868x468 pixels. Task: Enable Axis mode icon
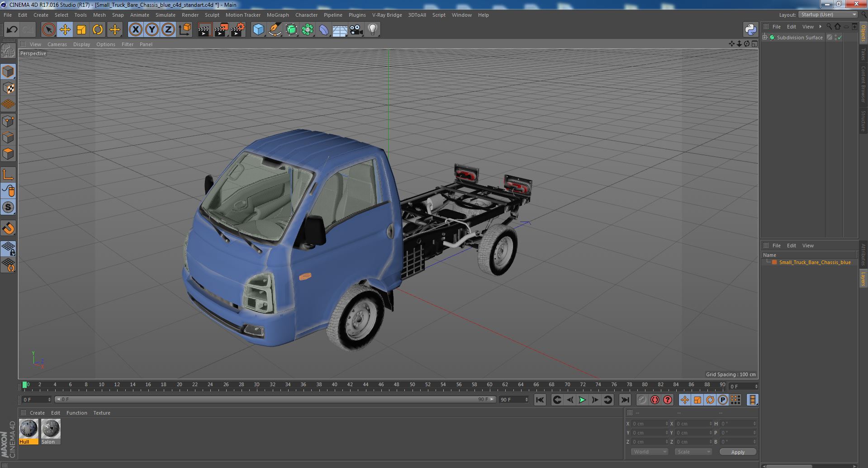tap(8, 175)
